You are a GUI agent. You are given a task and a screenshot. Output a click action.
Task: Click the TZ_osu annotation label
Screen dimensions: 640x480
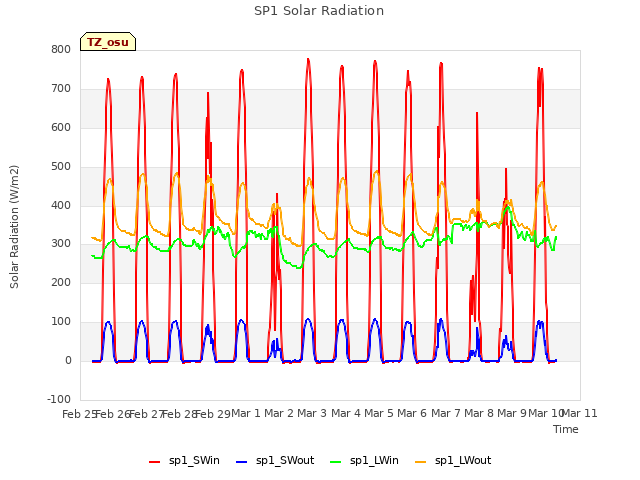coord(108,42)
